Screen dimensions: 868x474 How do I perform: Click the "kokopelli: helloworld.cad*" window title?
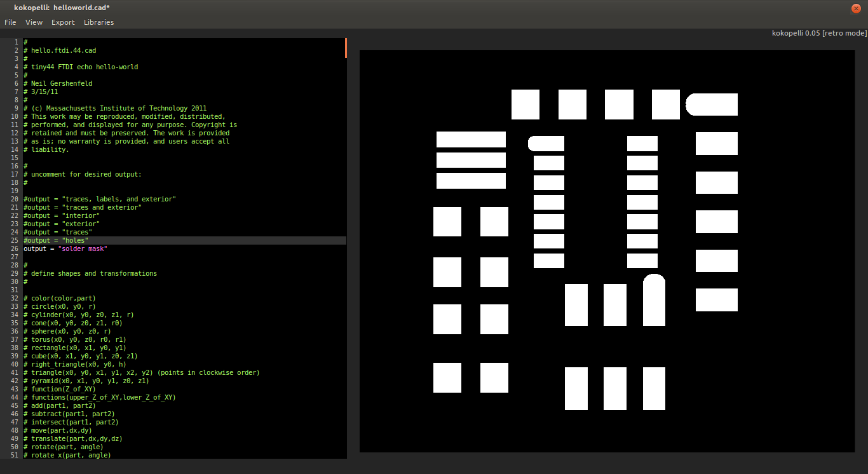62,8
